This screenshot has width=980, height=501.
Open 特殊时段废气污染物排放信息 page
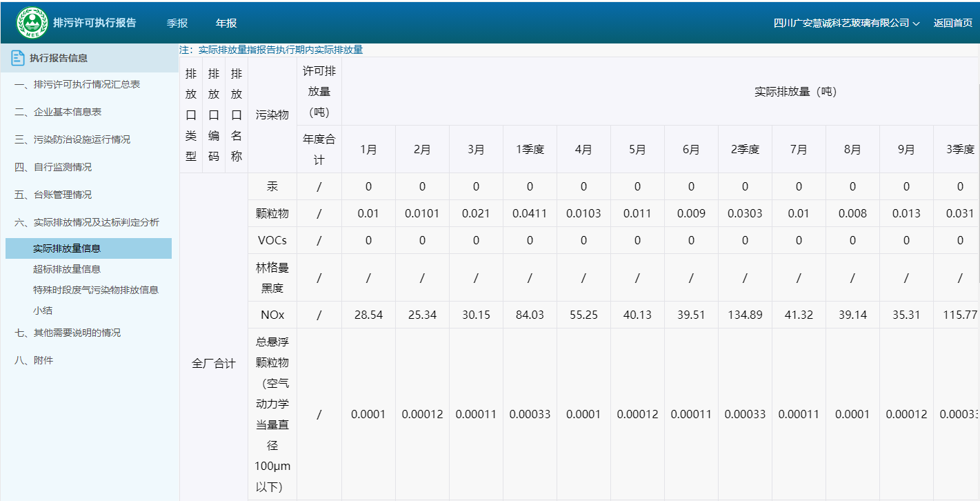point(95,290)
